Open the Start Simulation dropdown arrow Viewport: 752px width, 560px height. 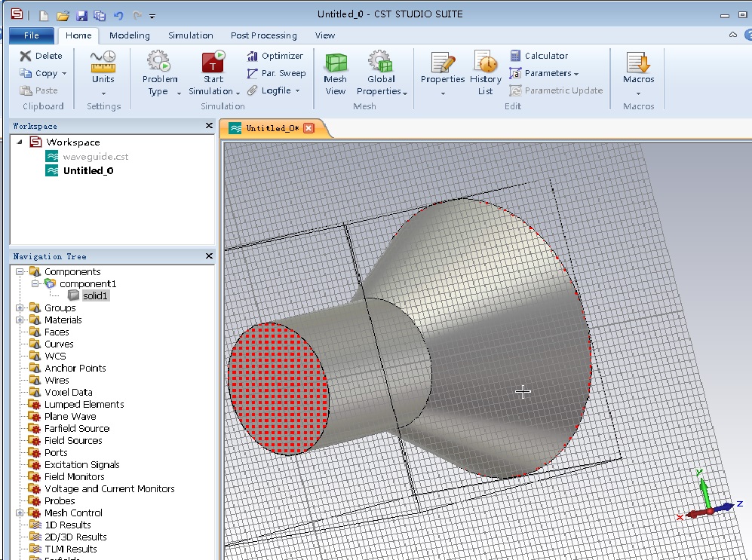tap(238, 93)
